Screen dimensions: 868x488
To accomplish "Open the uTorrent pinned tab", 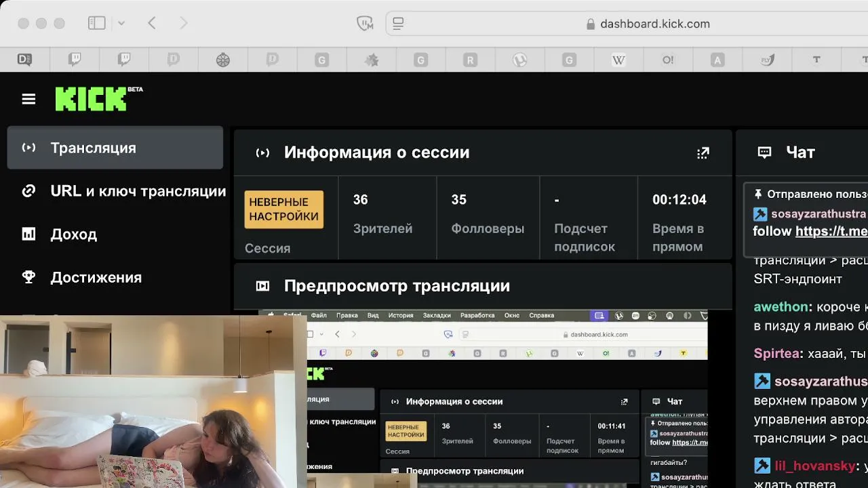I will pos(519,60).
